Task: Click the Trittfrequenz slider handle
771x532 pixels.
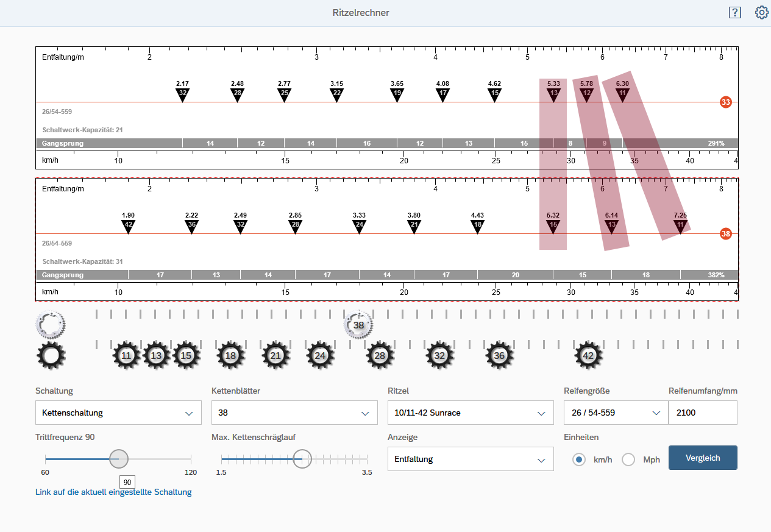Action: point(118,459)
